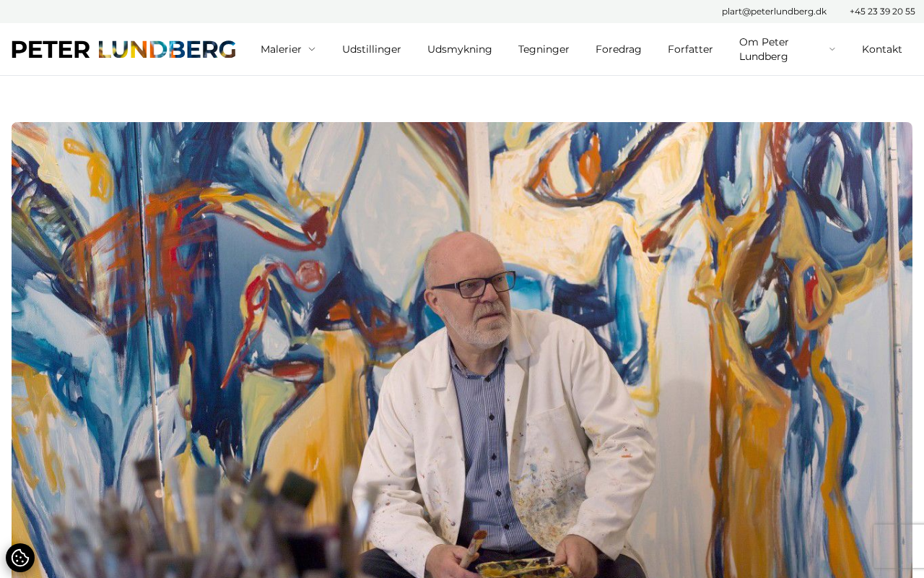The image size is (924, 578).
Task: Go to the Udsmykning page
Action: [x=460, y=49]
